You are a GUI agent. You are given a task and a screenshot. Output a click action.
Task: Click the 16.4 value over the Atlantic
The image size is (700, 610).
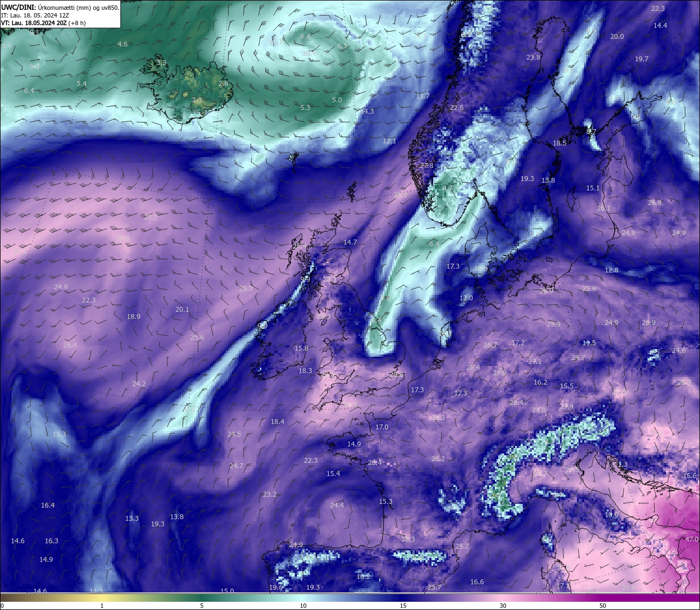tap(48, 505)
